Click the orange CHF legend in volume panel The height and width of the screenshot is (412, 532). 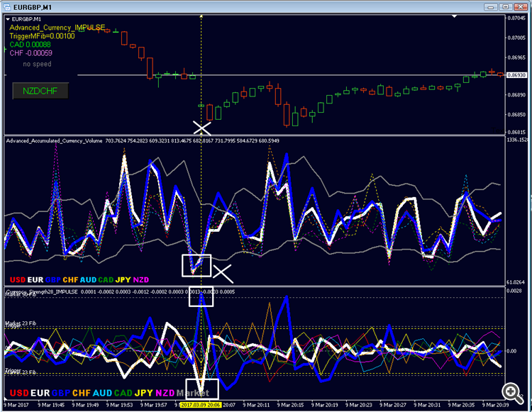coord(70,280)
